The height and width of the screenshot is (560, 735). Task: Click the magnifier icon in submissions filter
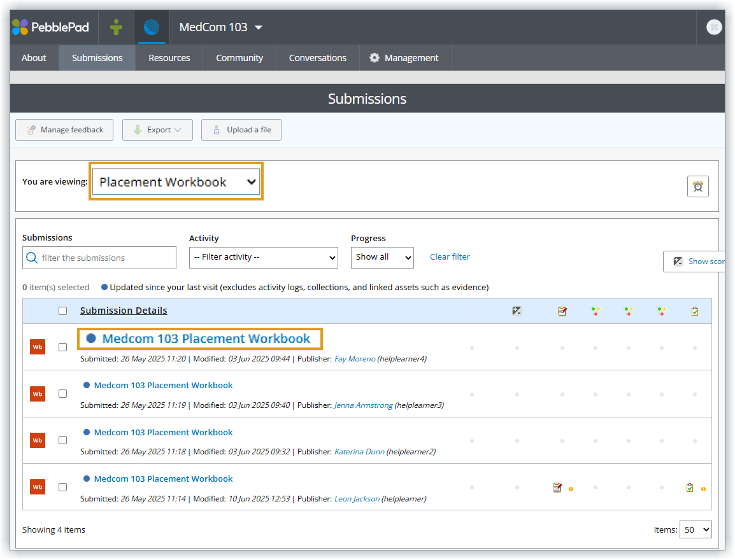pyautogui.click(x=32, y=258)
